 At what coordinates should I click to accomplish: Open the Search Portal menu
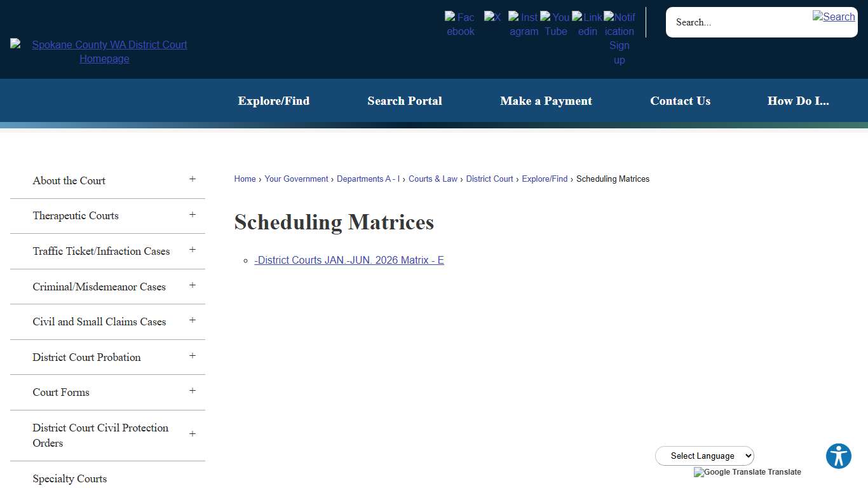point(405,100)
